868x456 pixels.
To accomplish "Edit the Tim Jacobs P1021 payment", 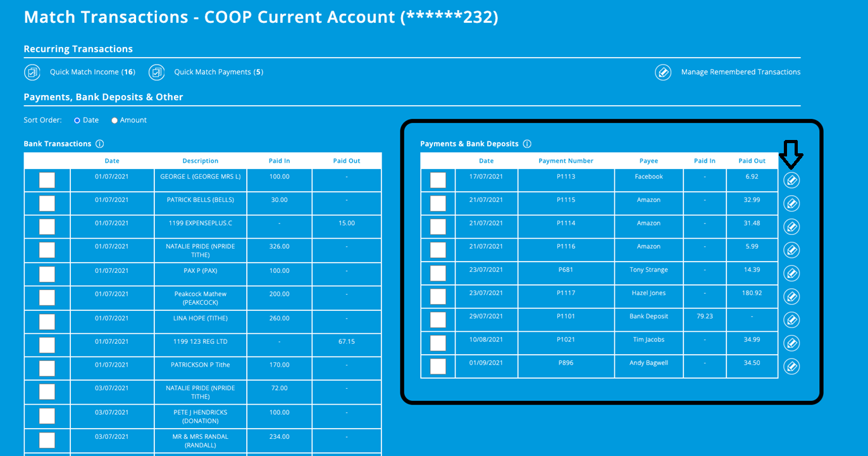I will (791, 343).
